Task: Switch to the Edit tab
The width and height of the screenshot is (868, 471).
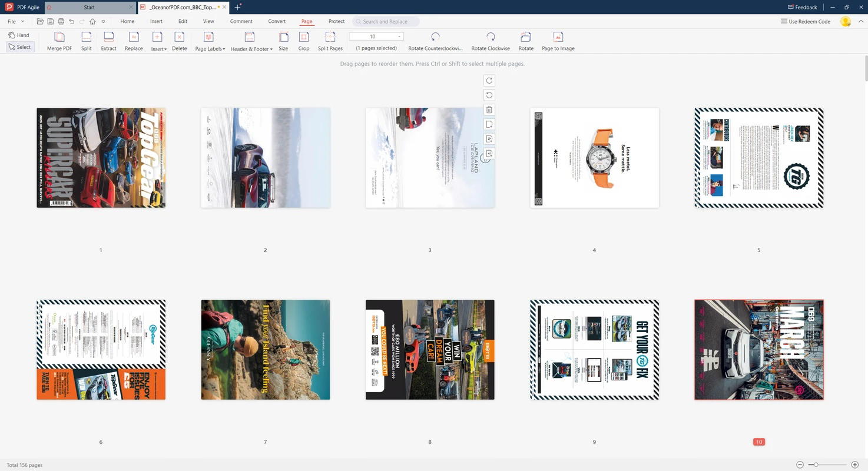Action: (x=183, y=21)
